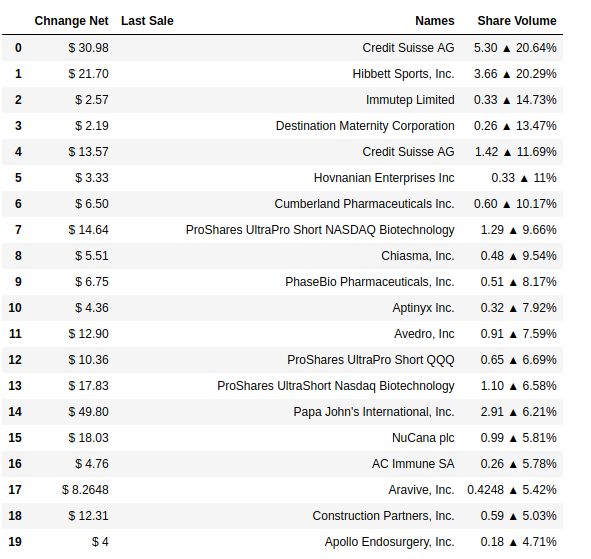Click the Last Sale column header

click(x=147, y=21)
